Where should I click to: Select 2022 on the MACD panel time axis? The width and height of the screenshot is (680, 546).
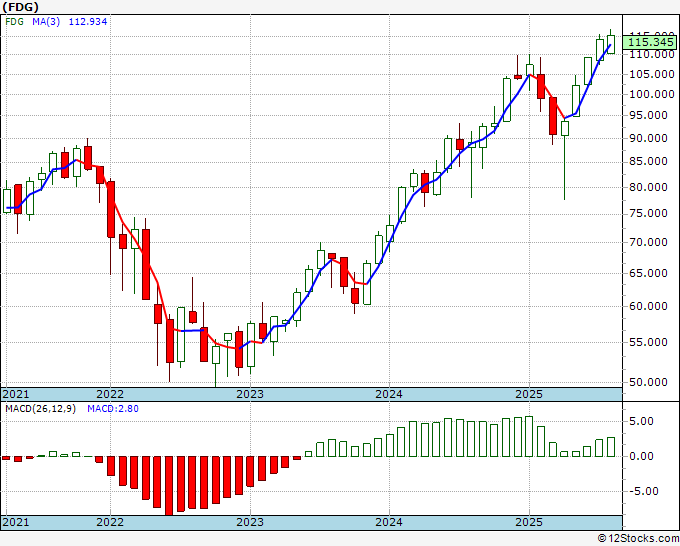pyautogui.click(x=110, y=522)
